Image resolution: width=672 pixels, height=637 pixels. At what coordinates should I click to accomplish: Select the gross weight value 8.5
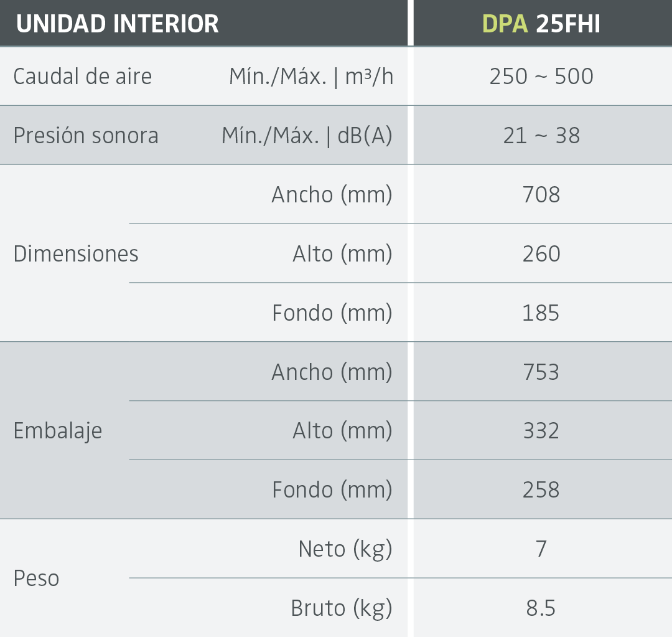pos(541,608)
